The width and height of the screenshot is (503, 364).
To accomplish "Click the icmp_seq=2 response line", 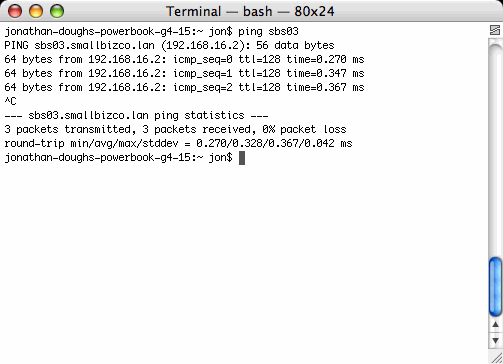I will (x=184, y=87).
